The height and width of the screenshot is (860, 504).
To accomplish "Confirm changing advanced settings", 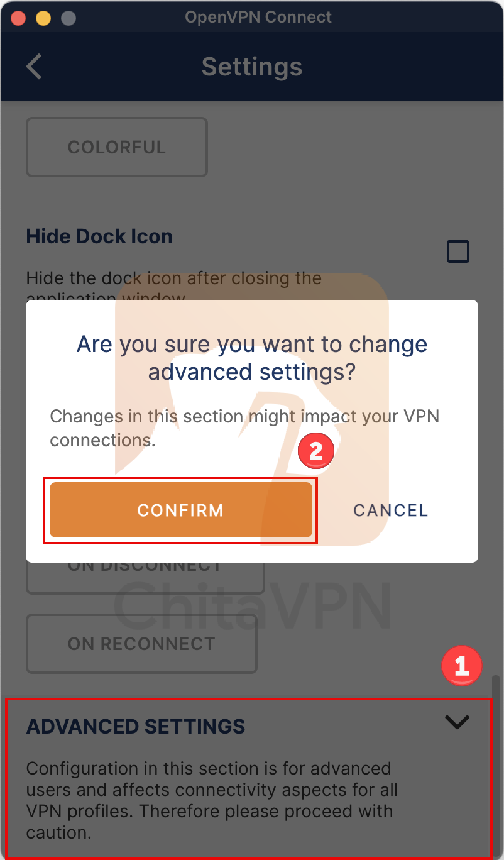I will click(x=180, y=510).
